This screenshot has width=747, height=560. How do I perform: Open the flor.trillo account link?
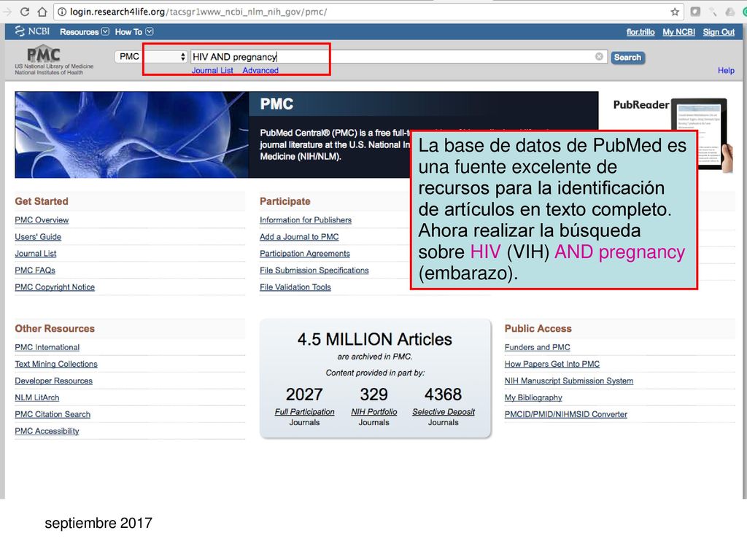click(640, 32)
